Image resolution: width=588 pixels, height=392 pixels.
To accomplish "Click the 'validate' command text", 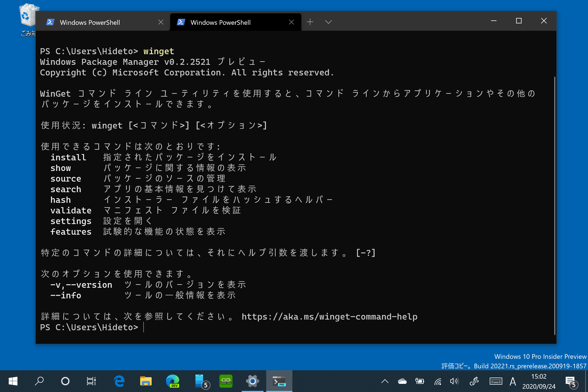I will [x=71, y=210].
